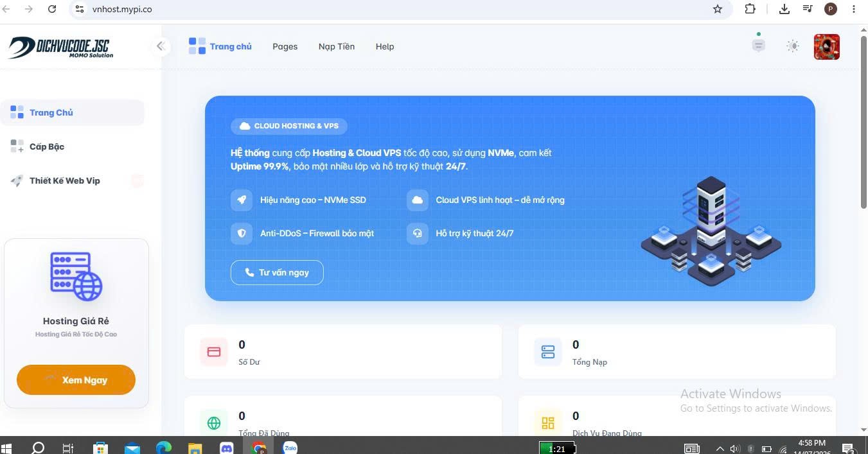Screen dimensions: 868x454
Task: Select Trang Chủ in the sidebar
Action: click(x=72, y=112)
